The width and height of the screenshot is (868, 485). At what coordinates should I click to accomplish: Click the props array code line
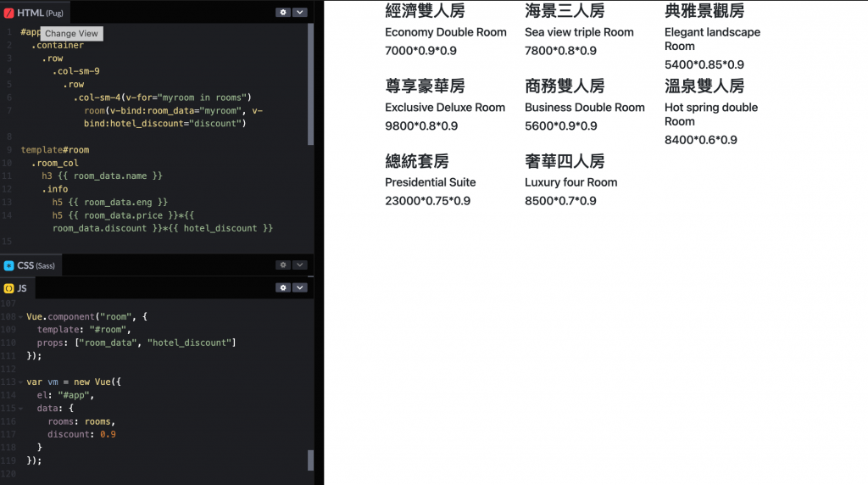click(136, 343)
